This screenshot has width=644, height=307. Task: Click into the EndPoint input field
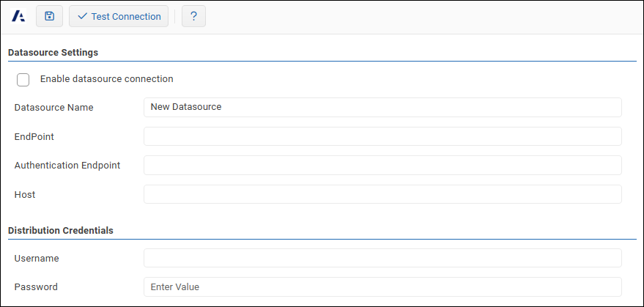[x=382, y=136]
